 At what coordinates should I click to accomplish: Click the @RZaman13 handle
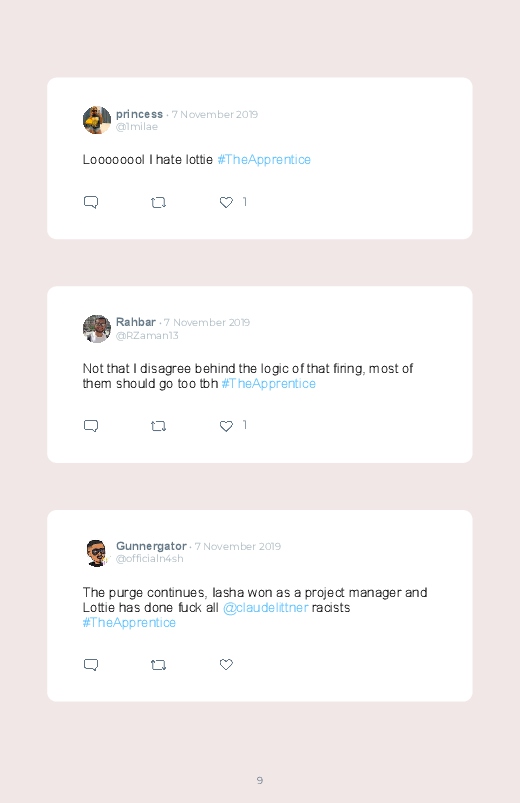tap(147, 335)
